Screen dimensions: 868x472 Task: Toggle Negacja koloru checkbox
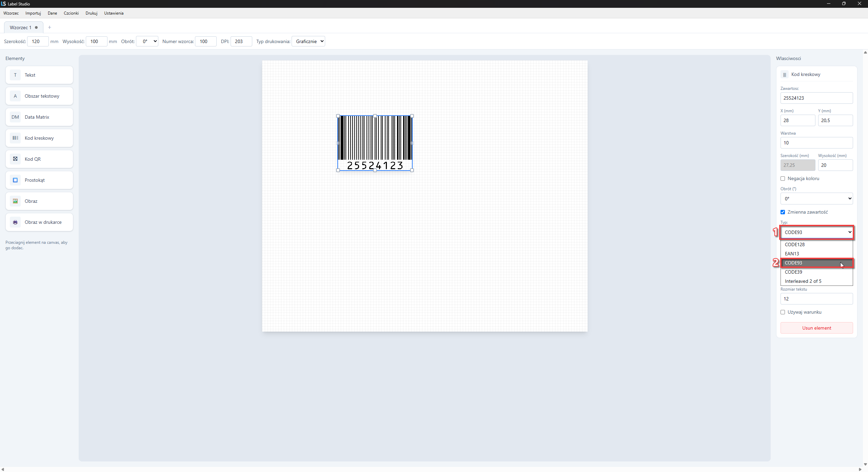[x=783, y=179]
